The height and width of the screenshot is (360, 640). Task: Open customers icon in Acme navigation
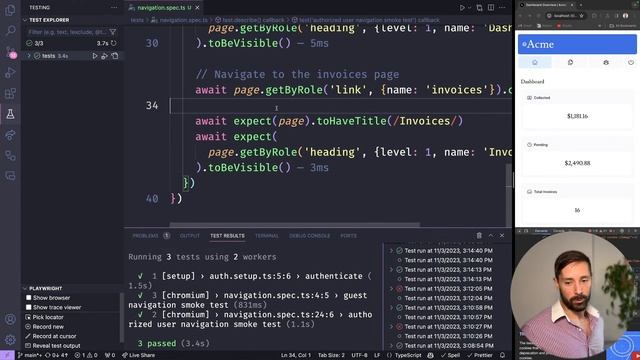(606, 62)
